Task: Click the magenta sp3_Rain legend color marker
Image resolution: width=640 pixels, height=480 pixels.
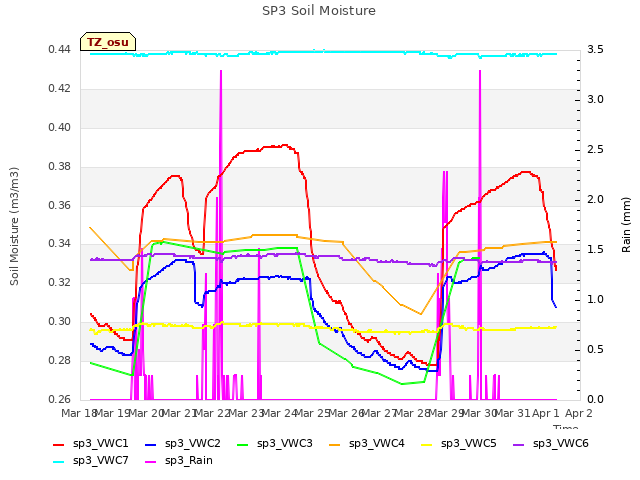Action: point(151,462)
